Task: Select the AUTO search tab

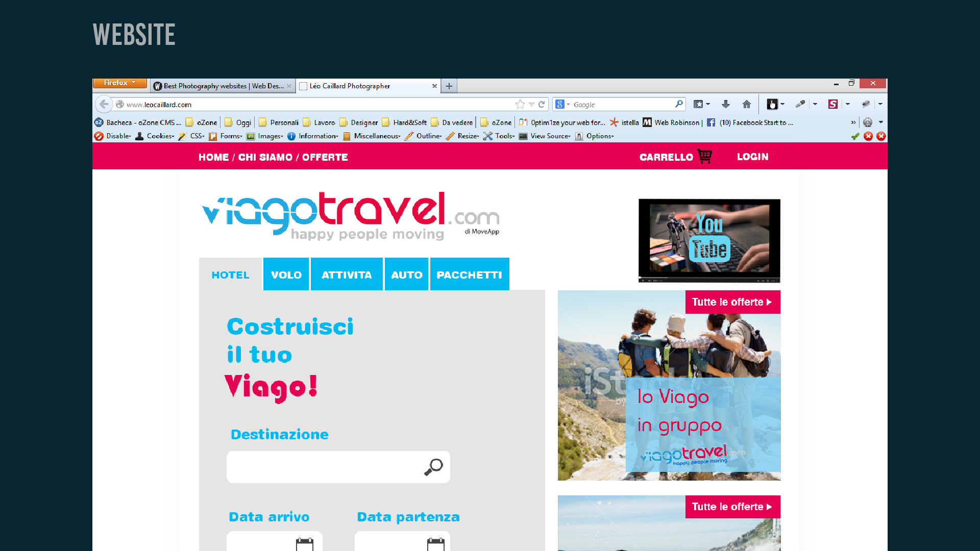Action: 407,274
